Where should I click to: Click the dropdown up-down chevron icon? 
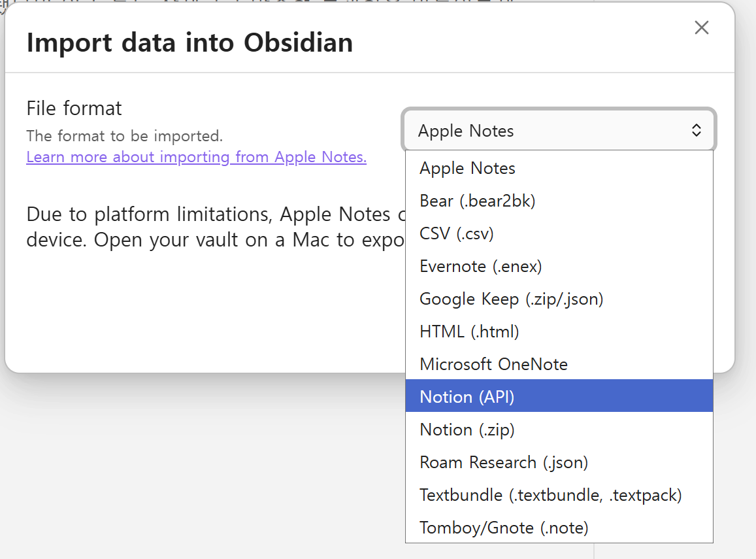click(x=697, y=130)
